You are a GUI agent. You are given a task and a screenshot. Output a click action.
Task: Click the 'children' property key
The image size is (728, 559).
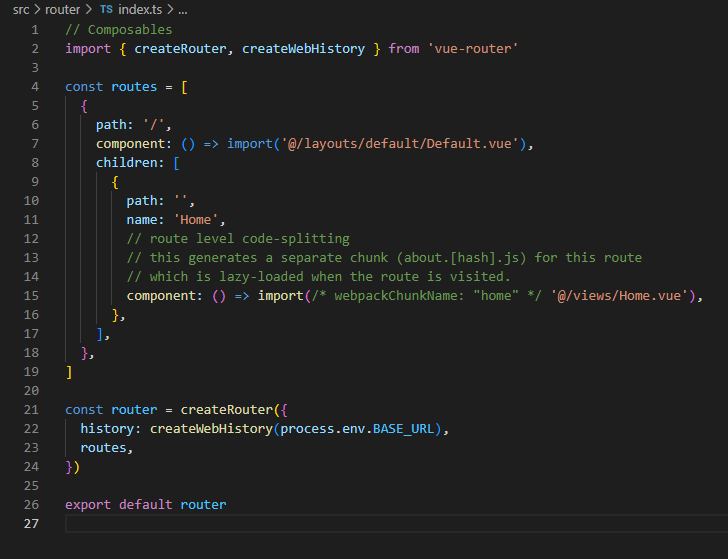[126, 163]
